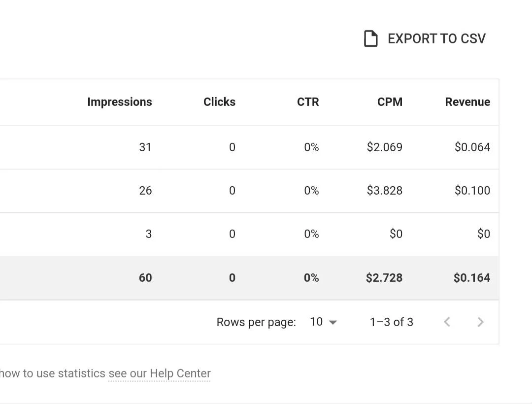
Task: Sort by Impressions column header
Action: point(119,102)
